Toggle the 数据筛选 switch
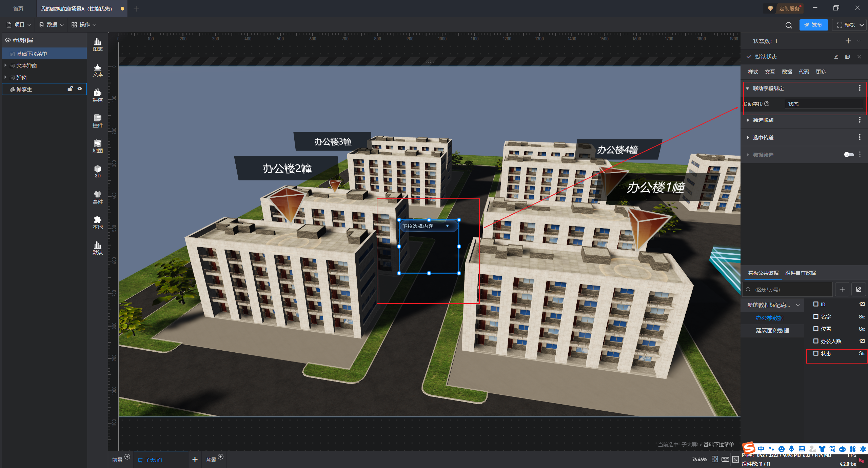This screenshot has height=468, width=868. tap(849, 155)
